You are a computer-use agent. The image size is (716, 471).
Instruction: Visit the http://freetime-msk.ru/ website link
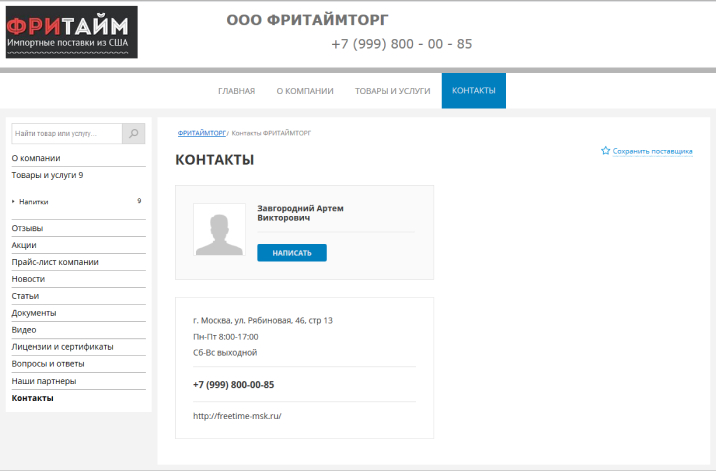click(237, 416)
